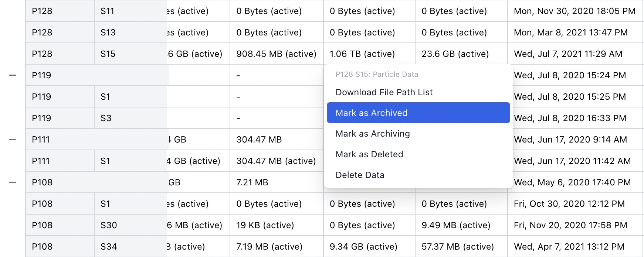Screen dimensions: 644x257
Task: Select the S11 session cell of P128
Action: pos(107,11)
